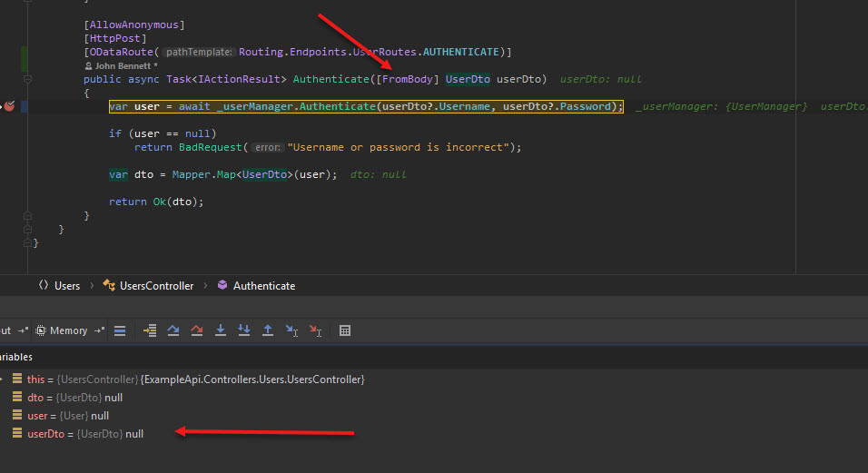Screen dimensions: 868x473
Task: Click the 'userDto: null' inline debug hint
Action: (601, 79)
